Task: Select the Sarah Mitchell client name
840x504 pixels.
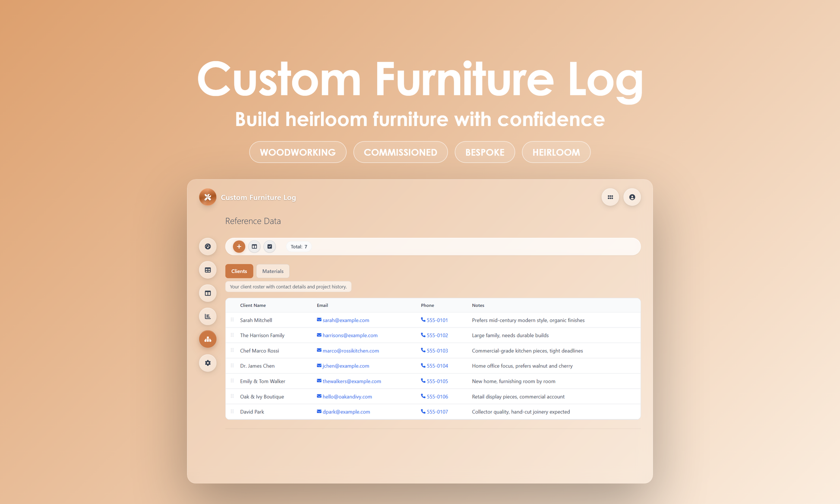Action: (x=256, y=320)
